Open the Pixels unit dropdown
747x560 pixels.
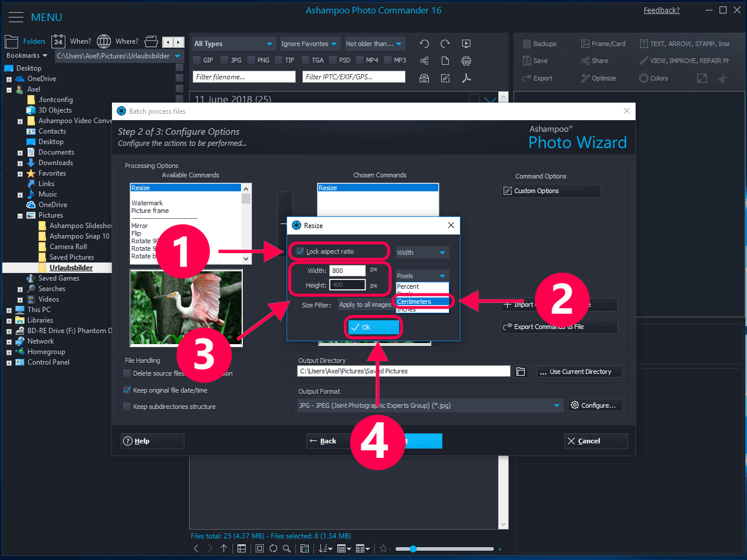pyautogui.click(x=422, y=276)
